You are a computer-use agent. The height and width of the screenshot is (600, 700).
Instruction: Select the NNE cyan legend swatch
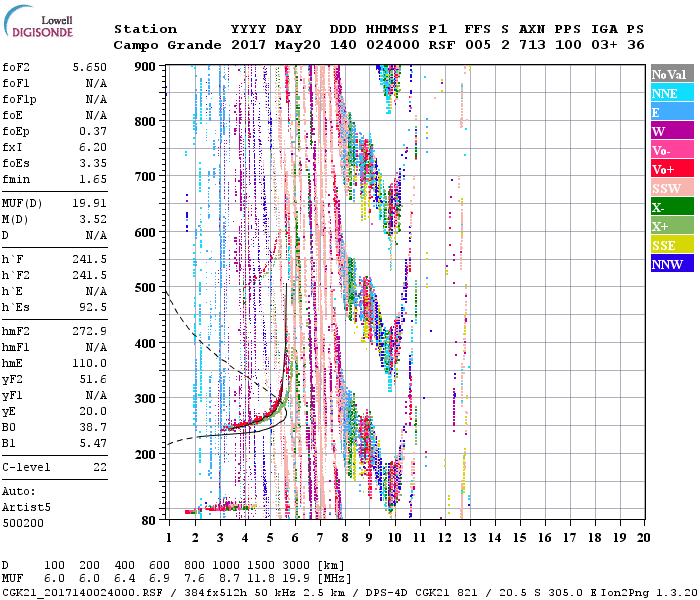click(672, 94)
